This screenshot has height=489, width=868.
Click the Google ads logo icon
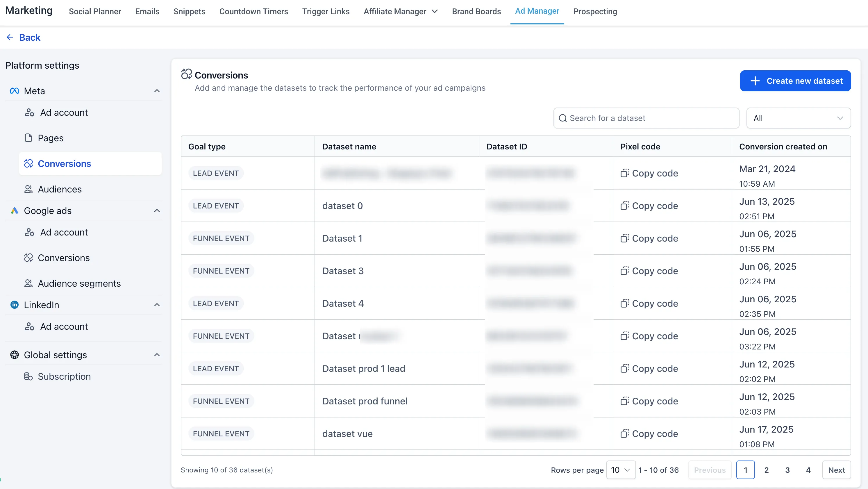pos(14,211)
